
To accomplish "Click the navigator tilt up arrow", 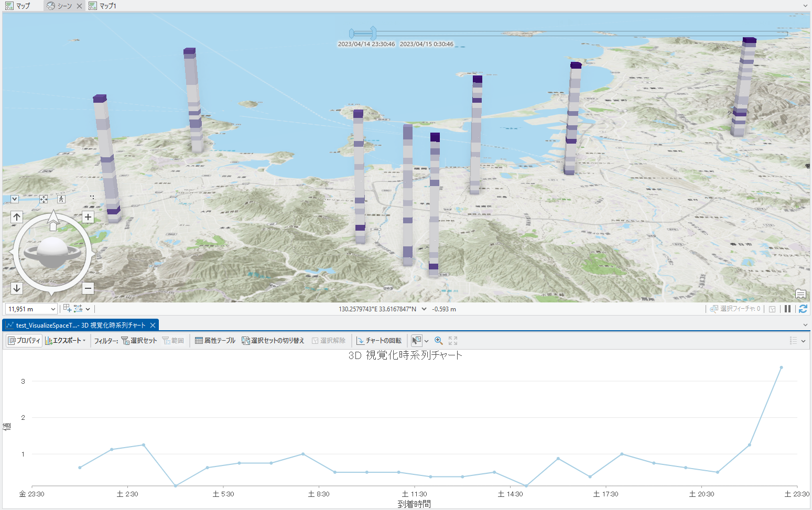I will (x=17, y=217).
